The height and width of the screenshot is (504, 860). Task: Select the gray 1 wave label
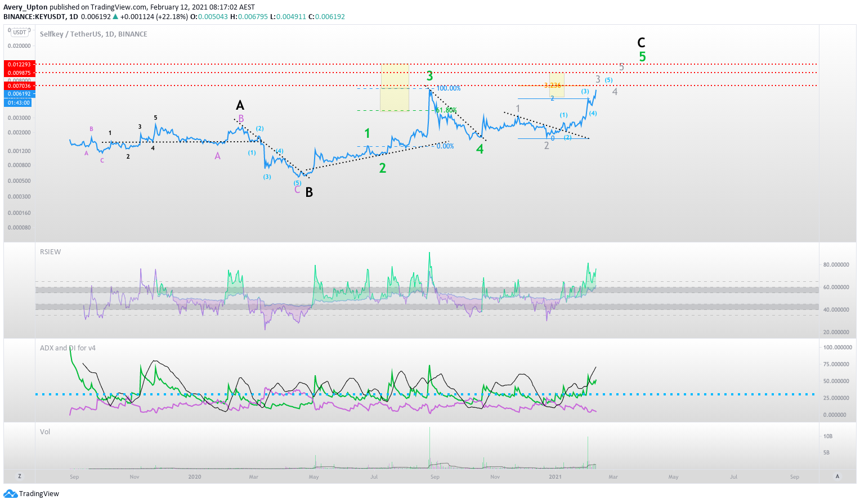coord(518,109)
